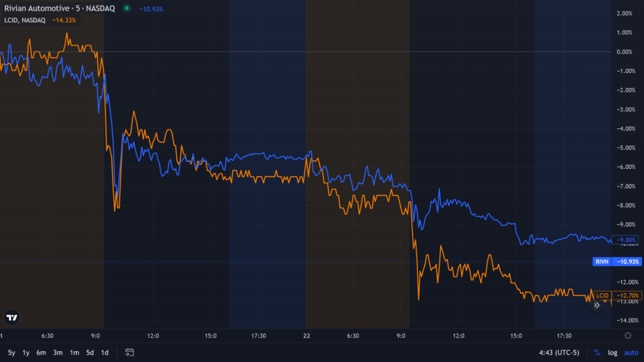Select the LCID, NASDAQ comparison legend

25,20
